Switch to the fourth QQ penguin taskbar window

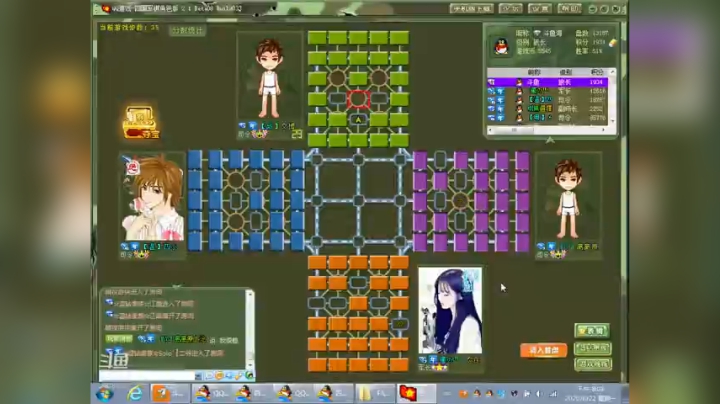click(334, 394)
